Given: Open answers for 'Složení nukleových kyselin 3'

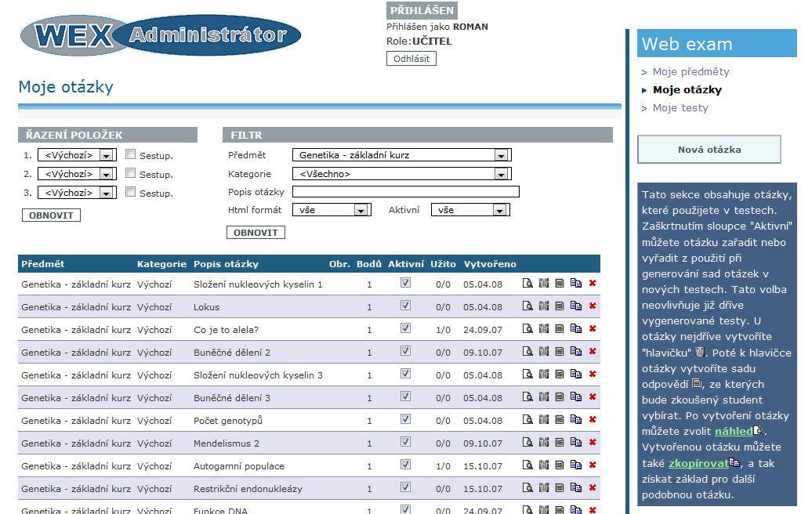Looking at the screenshot, I should [x=560, y=375].
